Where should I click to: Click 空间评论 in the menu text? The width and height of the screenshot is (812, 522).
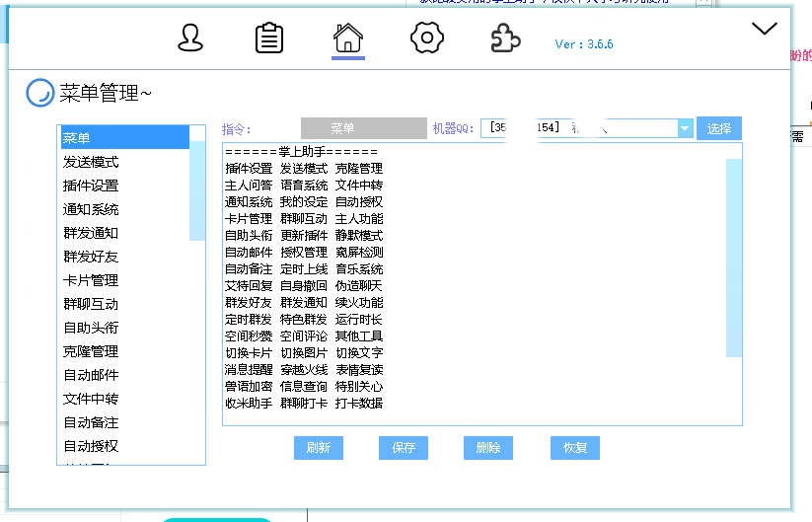coord(304,336)
